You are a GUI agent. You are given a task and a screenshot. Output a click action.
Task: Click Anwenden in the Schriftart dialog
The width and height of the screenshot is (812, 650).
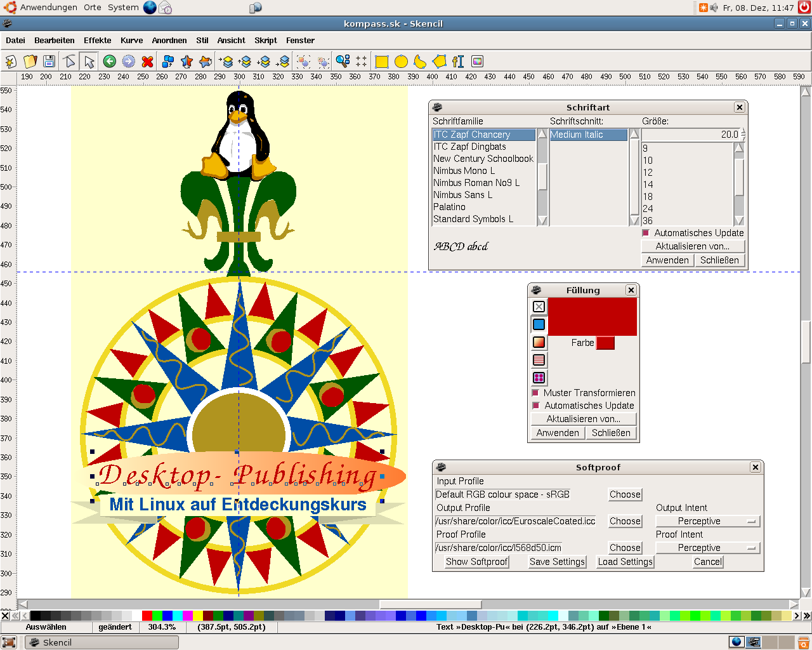[667, 260]
